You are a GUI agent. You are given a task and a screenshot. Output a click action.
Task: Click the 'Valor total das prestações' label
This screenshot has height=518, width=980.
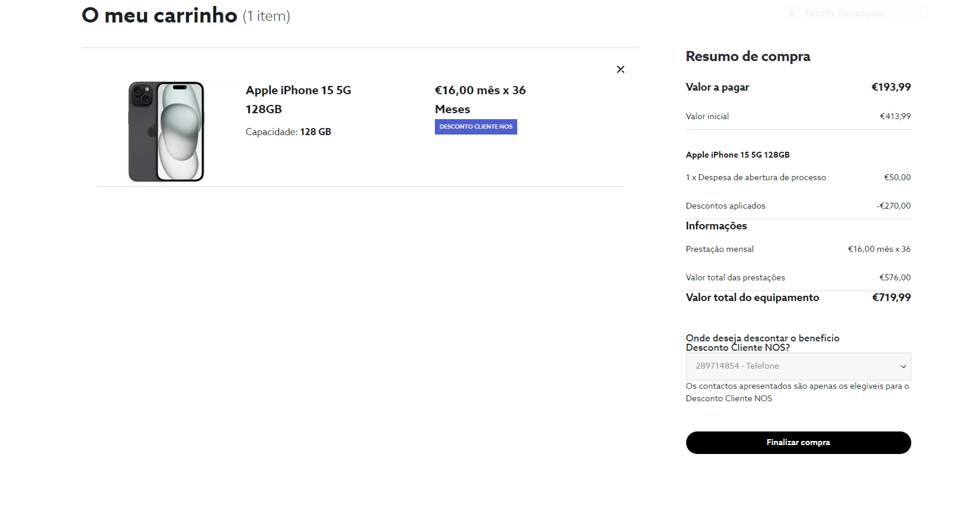(735, 277)
